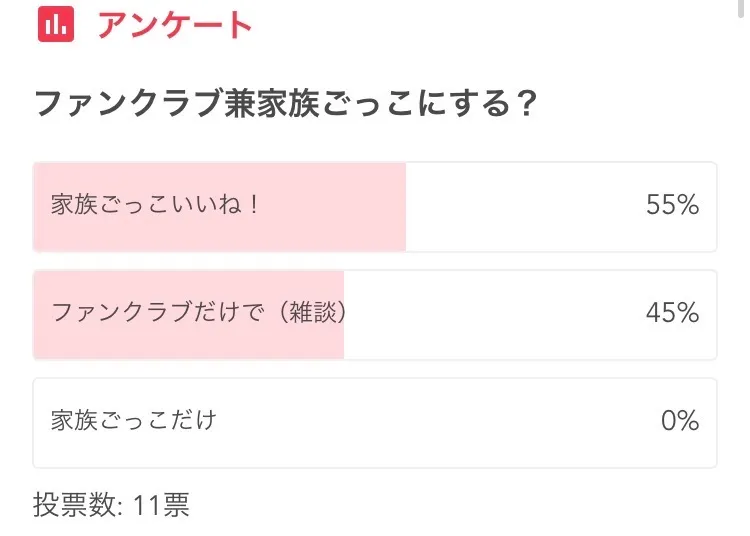
Task: Pick the 家族ごっこだけ option label
Action: click(x=133, y=421)
